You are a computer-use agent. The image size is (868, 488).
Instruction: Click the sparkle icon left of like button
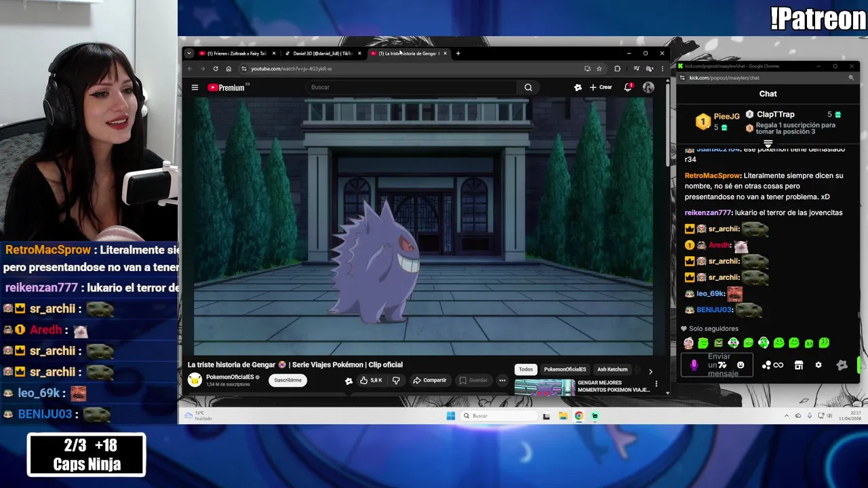349,381
